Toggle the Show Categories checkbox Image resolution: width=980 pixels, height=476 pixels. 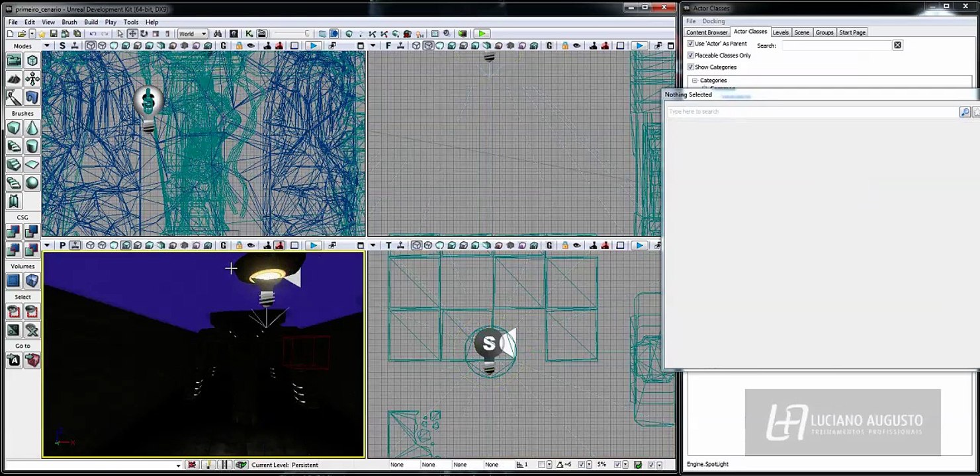pyautogui.click(x=691, y=67)
